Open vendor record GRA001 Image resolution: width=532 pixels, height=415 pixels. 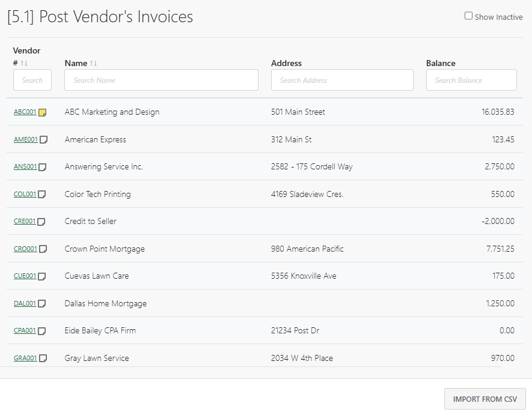pyautogui.click(x=24, y=358)
